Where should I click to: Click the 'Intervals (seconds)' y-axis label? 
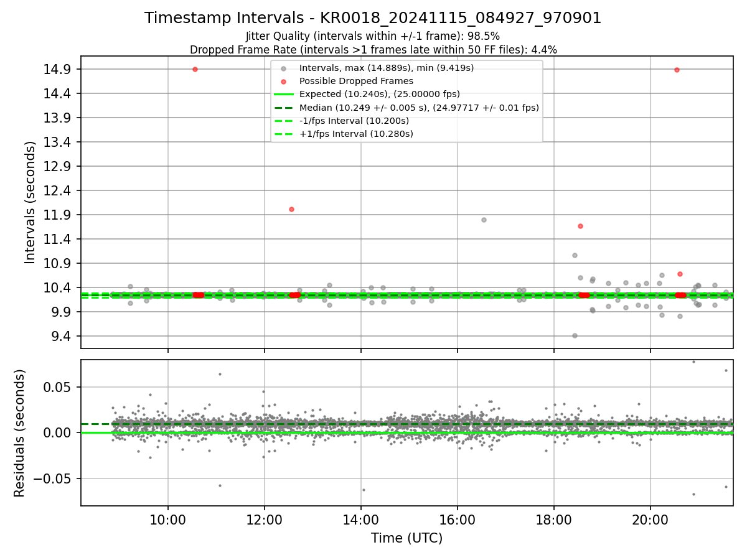[31, 202]
